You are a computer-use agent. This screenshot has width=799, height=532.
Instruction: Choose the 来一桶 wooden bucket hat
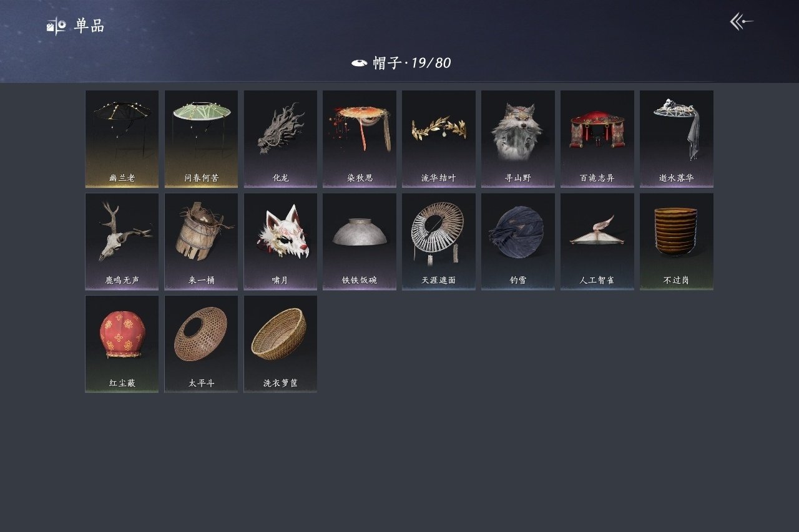(201, 241)
